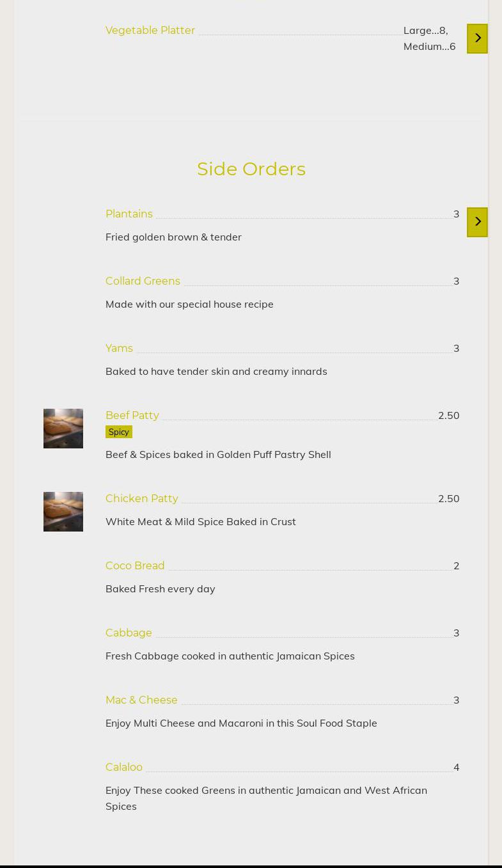Viewport: 502px width, 868px height.
Task: Click the arrow button beside Vegetable Platter
Action: [477, 38]
